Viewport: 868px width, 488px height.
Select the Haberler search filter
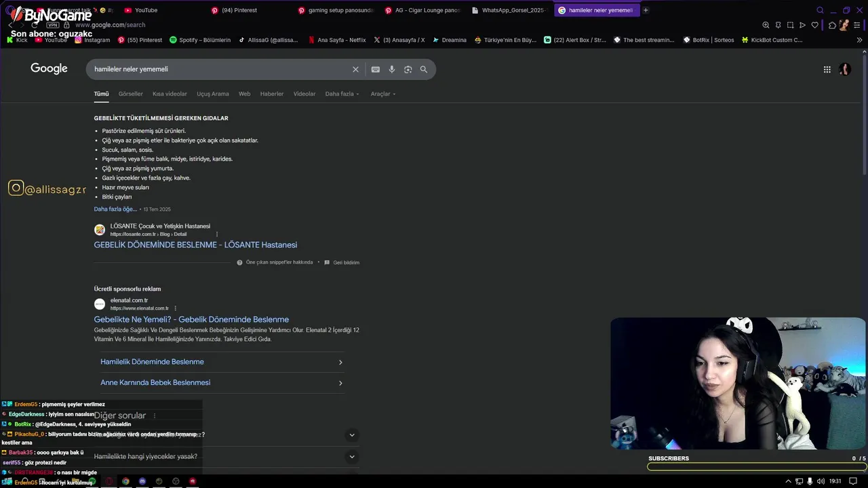(272, 94)
